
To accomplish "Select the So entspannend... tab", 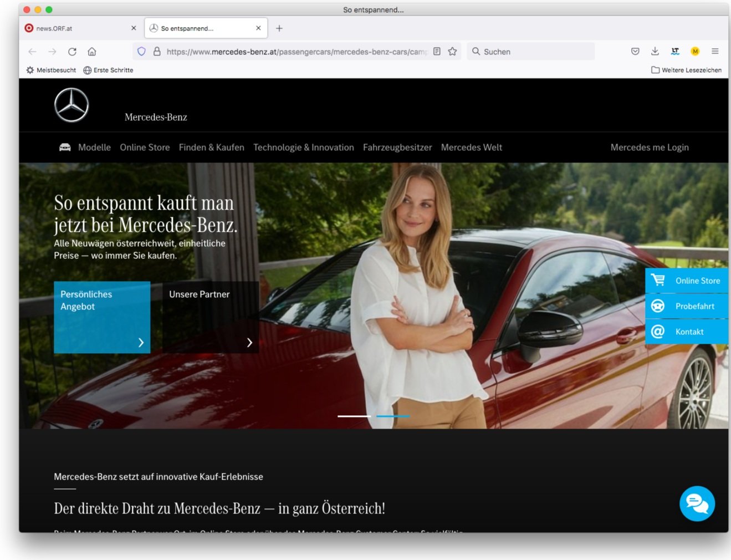I will point(206,28).
